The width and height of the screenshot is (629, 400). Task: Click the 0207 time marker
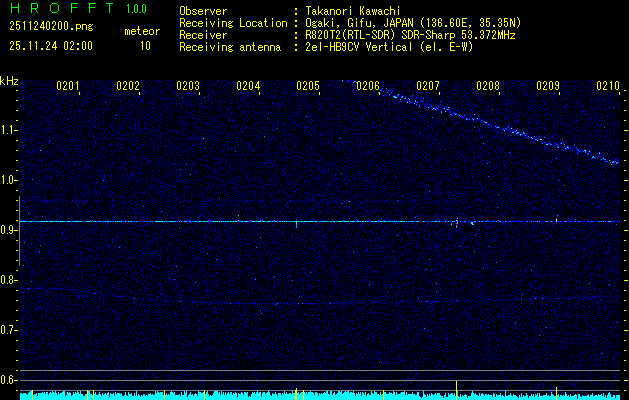(x=428, y=86)
